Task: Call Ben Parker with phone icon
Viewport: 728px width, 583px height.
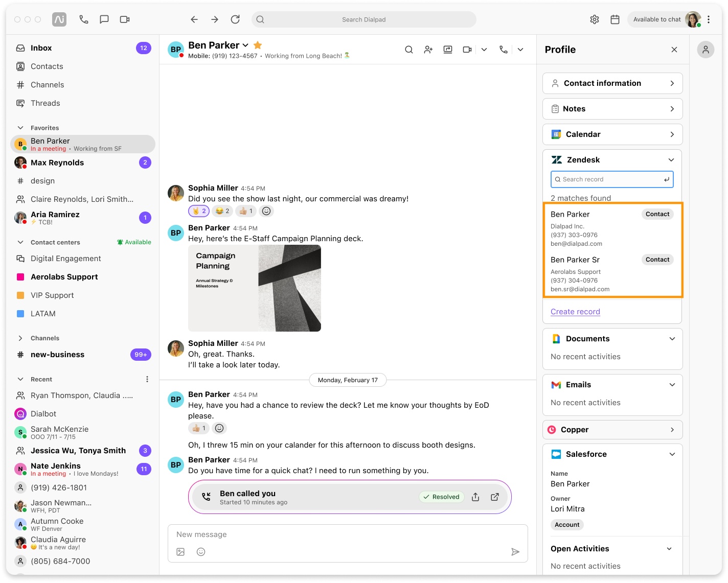Action: pyautogui.click(x=504, y=50)
